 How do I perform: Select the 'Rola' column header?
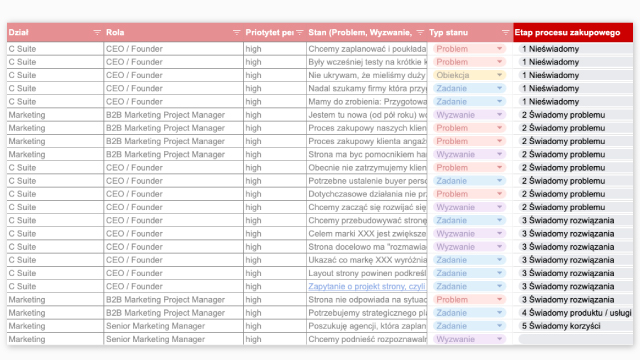click(x=173, y=33)
